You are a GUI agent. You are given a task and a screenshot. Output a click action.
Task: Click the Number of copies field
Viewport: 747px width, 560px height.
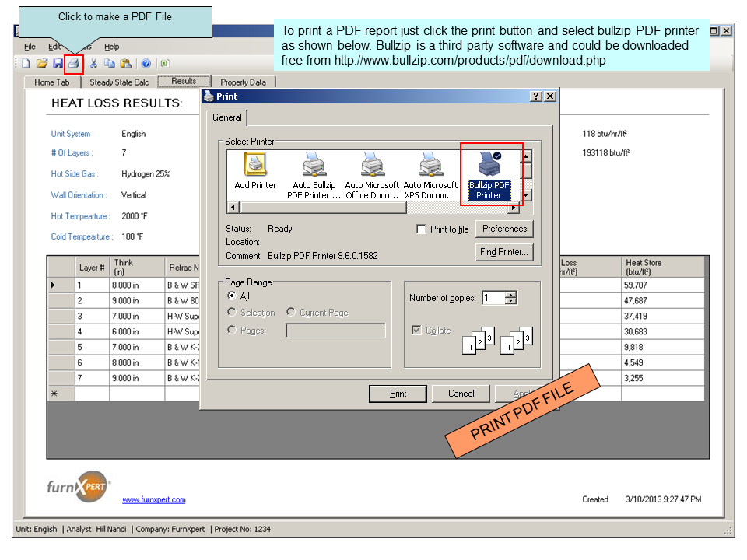tap(493, 298)
